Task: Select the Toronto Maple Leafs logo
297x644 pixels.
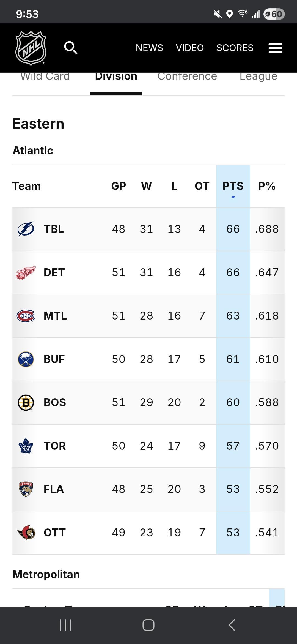Action: coord(26,446)
